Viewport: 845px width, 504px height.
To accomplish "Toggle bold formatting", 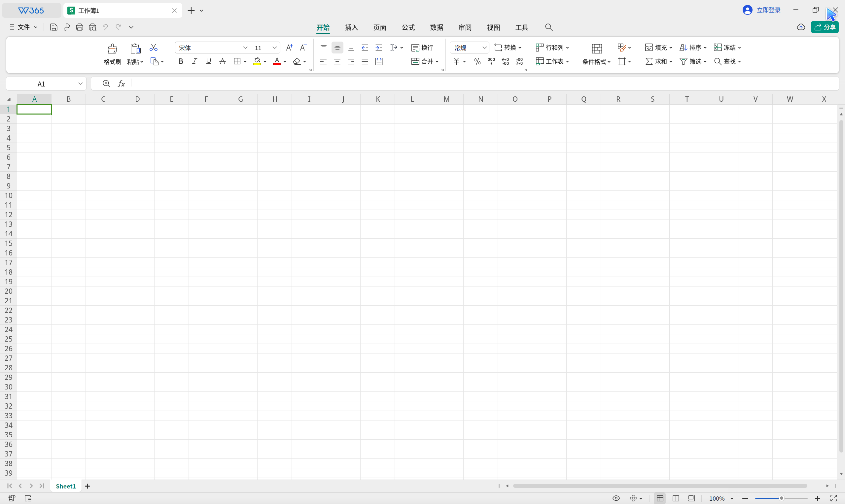I will point(181,61).
